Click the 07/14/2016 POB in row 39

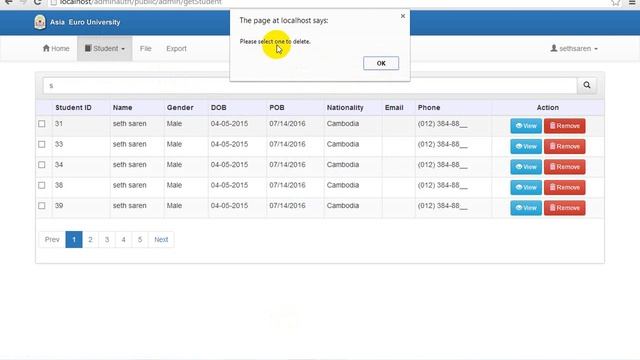[287, 206]
